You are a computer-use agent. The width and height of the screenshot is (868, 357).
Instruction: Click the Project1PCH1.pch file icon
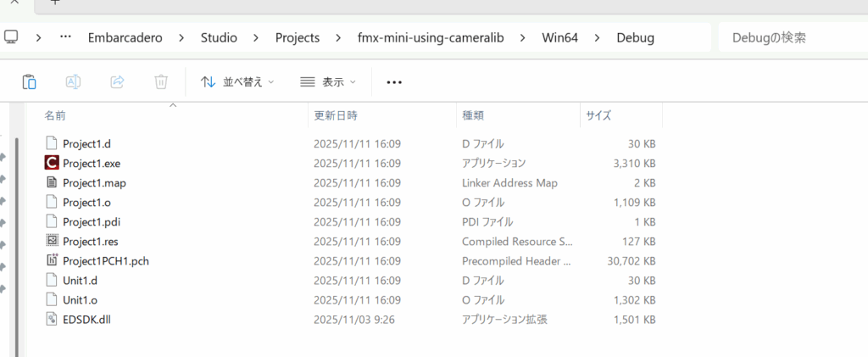[x=52, y=260]
